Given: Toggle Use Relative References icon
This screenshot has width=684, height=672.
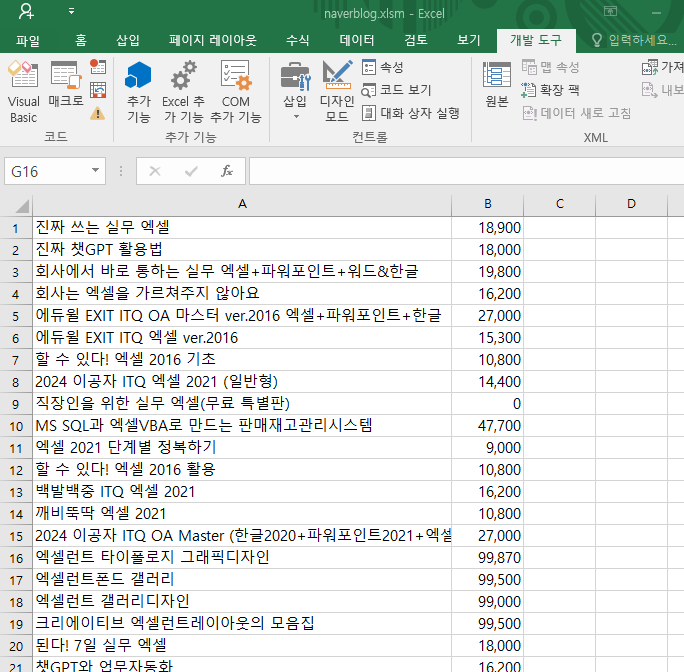Looking at the screenshot, I should (98, 90).
